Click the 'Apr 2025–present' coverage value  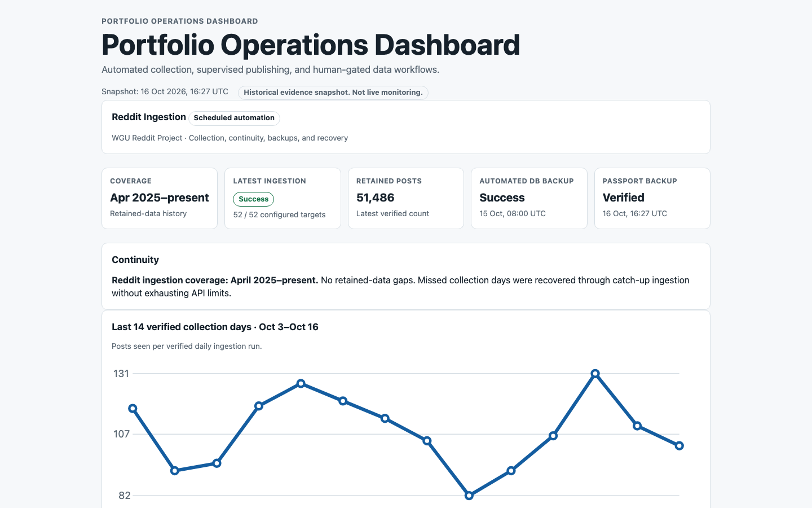pos(160,198)
